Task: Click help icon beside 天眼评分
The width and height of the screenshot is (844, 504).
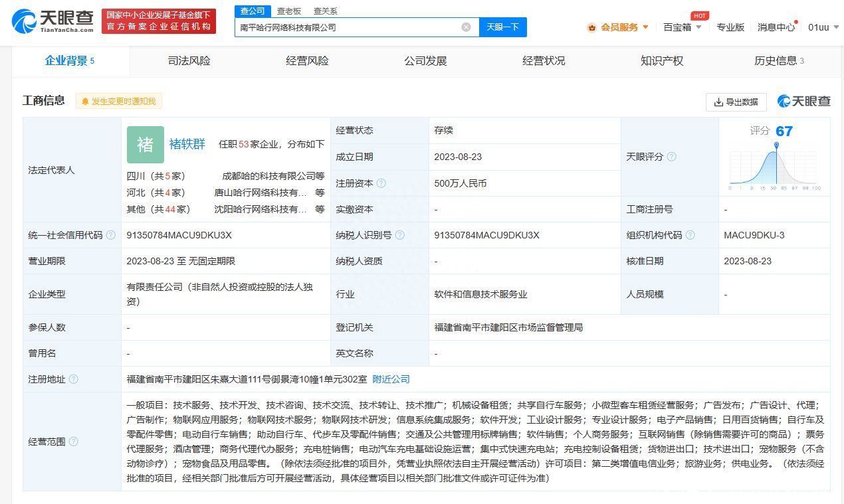Action: [x=671, y=157]
